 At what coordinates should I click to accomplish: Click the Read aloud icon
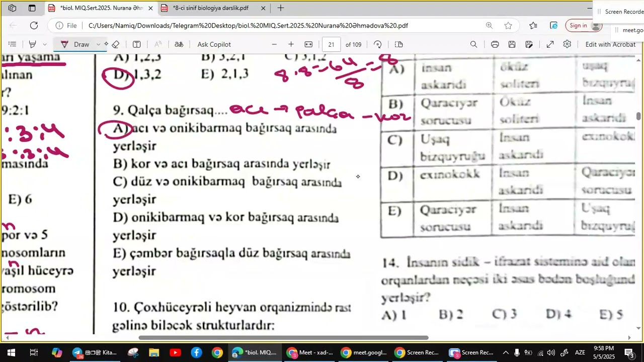coord(157,44)
